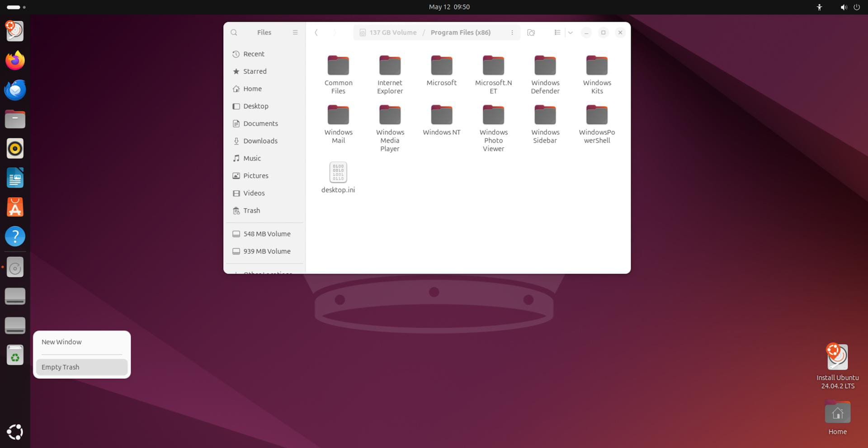Open Thunderbird from the dock
The width and height of the screenshot is (868, 448).
[x=15, y=90]
